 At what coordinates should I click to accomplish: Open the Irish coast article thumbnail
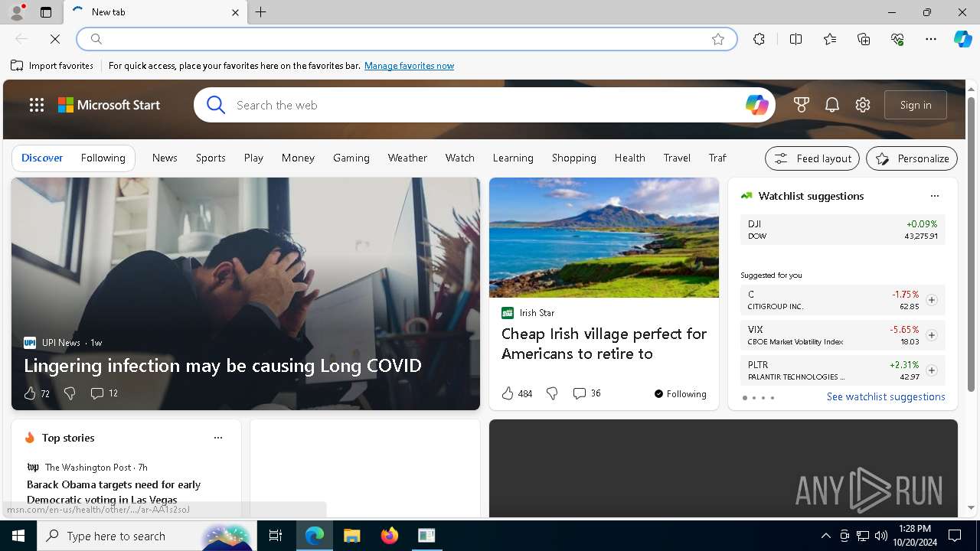coord(604,237)
